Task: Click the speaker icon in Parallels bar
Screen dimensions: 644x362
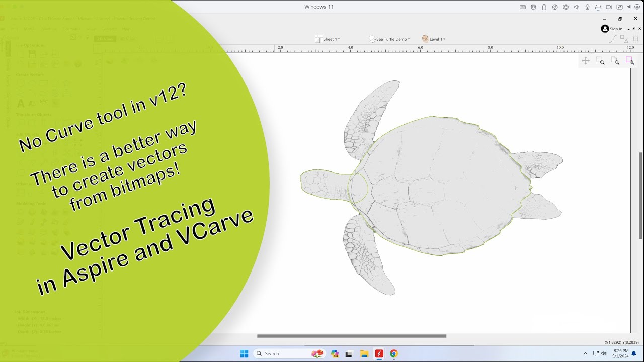Action: (x=576, y=7)
